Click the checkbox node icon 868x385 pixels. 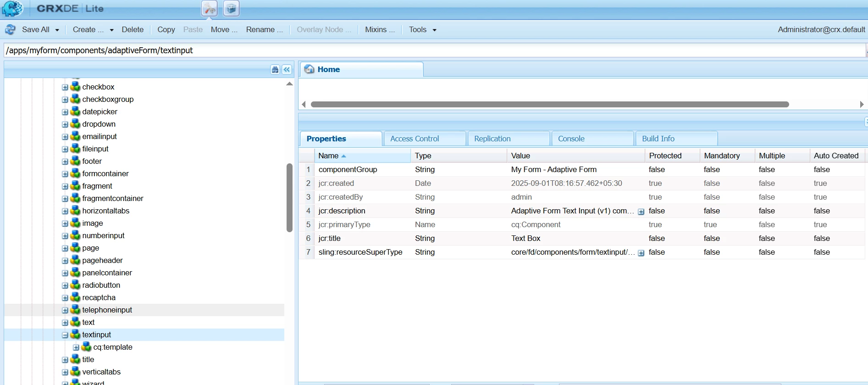point(75,87)
